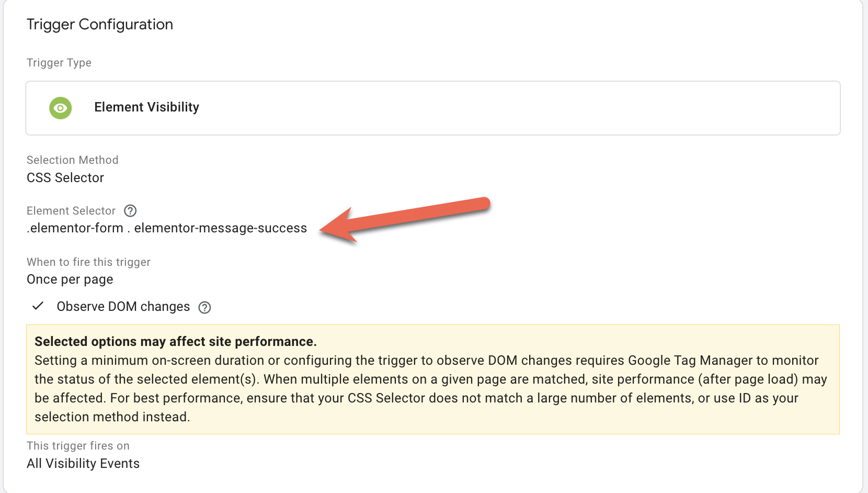This screenshot has width=868, height=493.
Task: Select the CSS Selector selection method value
Action: pyautogui.click(x=65, y=178)
